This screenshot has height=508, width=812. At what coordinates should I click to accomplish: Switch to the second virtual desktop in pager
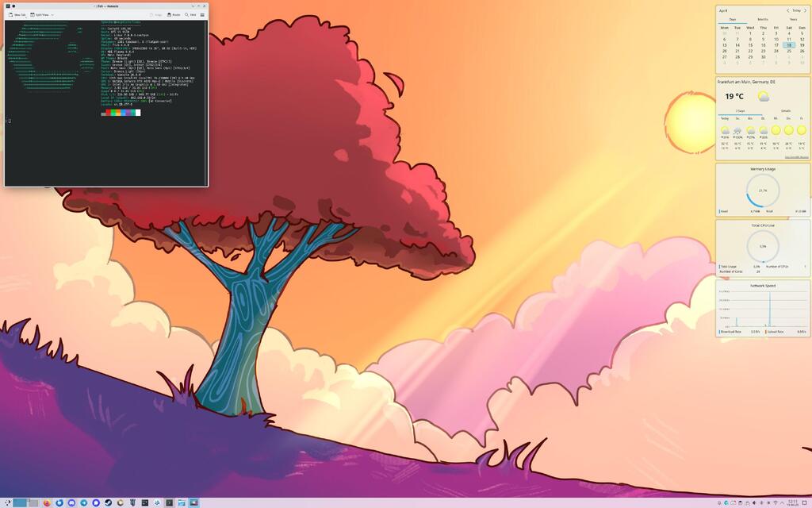pyautogui.click(x=33, y=502)
